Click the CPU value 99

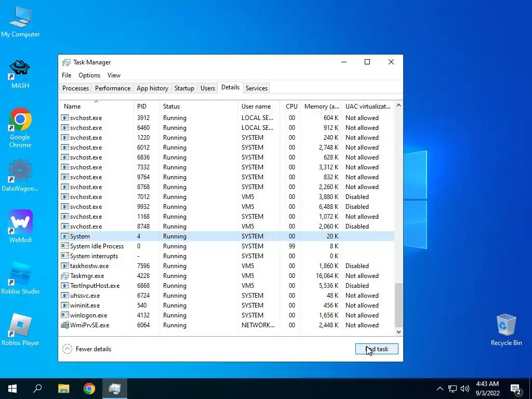tap(292, 246)
